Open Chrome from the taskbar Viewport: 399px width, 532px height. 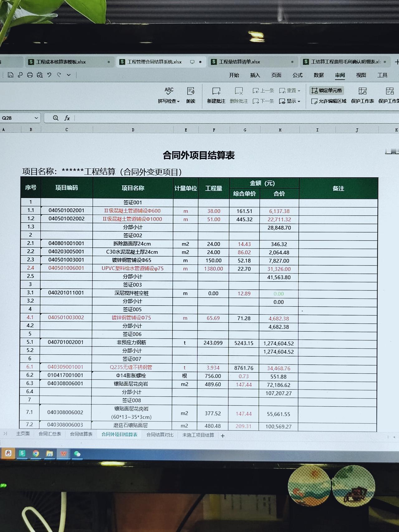pos(36,453)
